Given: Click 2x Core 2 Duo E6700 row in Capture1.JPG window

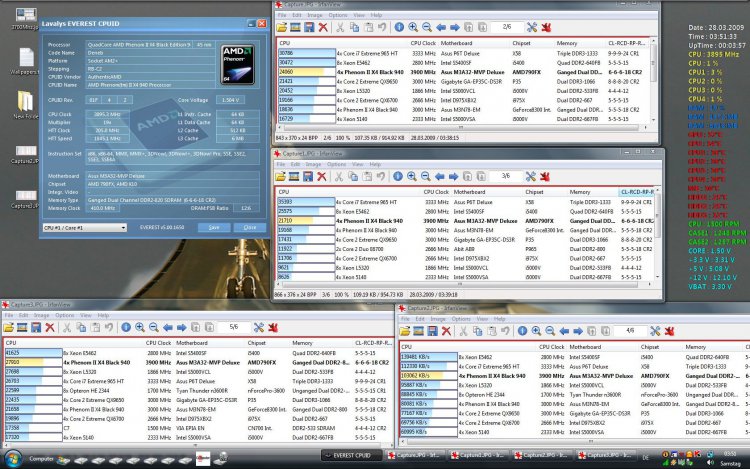Looking at the screenshot, I should point(465,249).
